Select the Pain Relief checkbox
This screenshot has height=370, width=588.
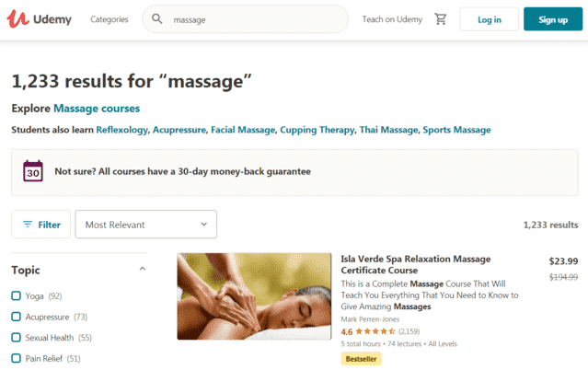pyautogui.click(x=17, y=358)
